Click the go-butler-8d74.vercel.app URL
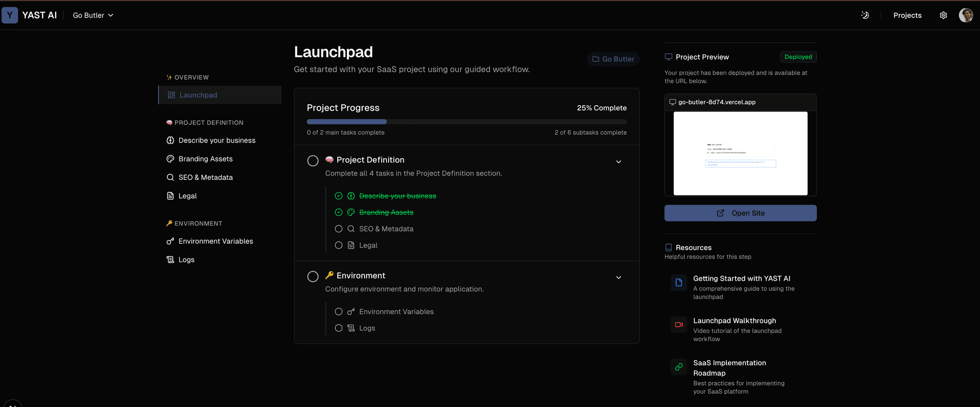The image size is (980, 407). pos(717,102)
